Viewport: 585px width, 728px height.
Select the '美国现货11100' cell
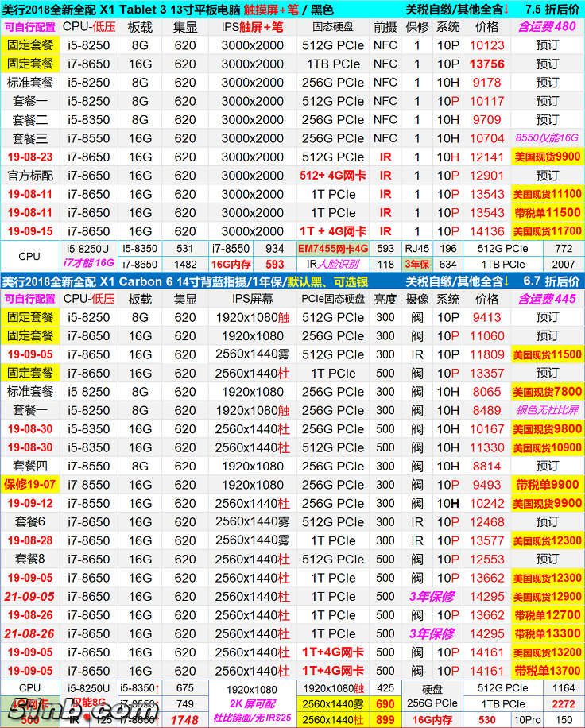pos(547,194)
